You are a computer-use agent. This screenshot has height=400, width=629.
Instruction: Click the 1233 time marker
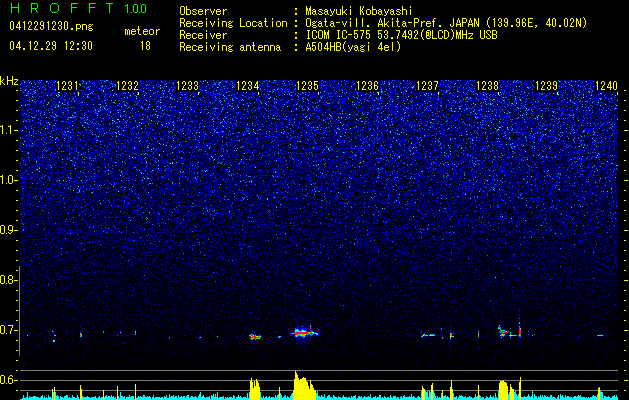point(187,86)
